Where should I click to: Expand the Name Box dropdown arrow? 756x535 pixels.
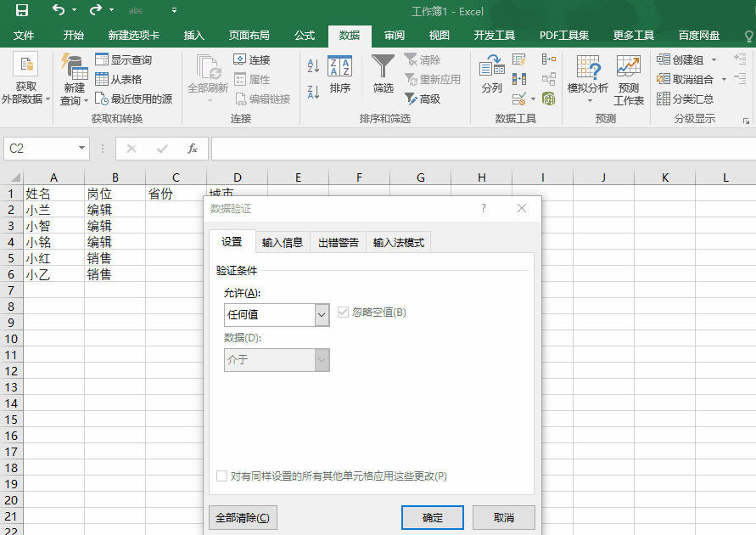(81, 148)
